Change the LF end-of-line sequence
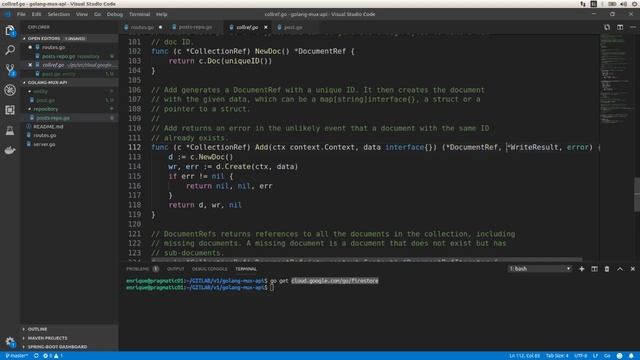Image resolution: width=640 pixels, height=360 pixels. pos(596,356)
